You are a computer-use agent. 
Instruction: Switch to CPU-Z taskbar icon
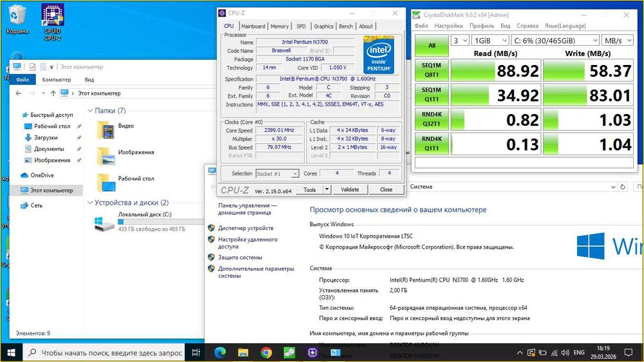pos(312,352)
